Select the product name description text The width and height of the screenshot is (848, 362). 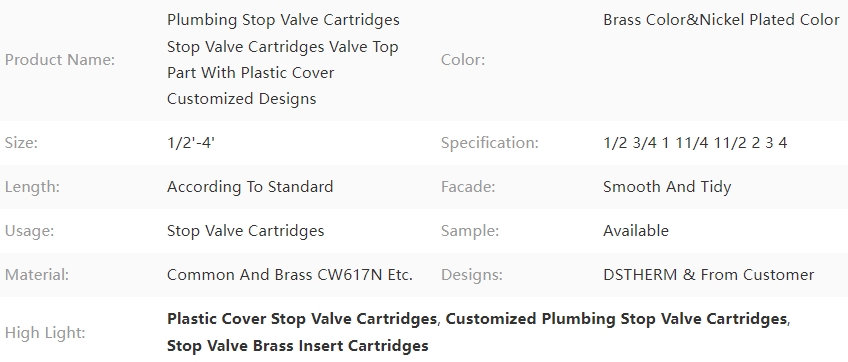[x=283, y=60]
